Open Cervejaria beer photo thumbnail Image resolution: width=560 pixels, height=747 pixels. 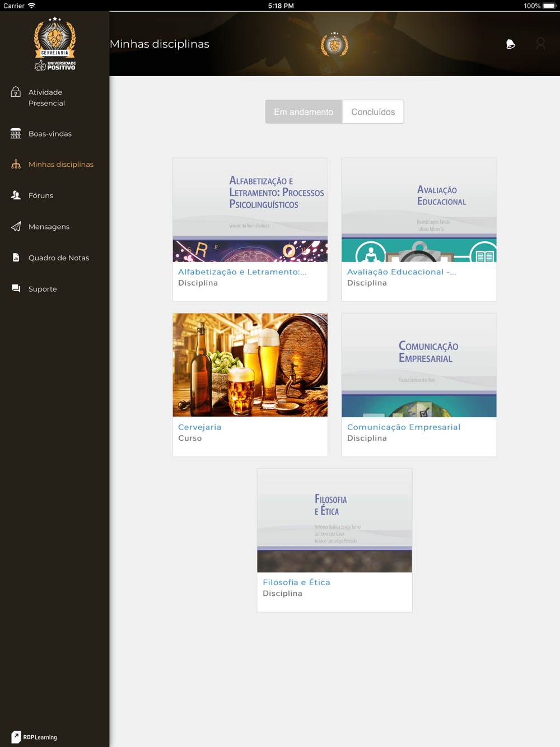pyautogui.click(x=250, y=365)
